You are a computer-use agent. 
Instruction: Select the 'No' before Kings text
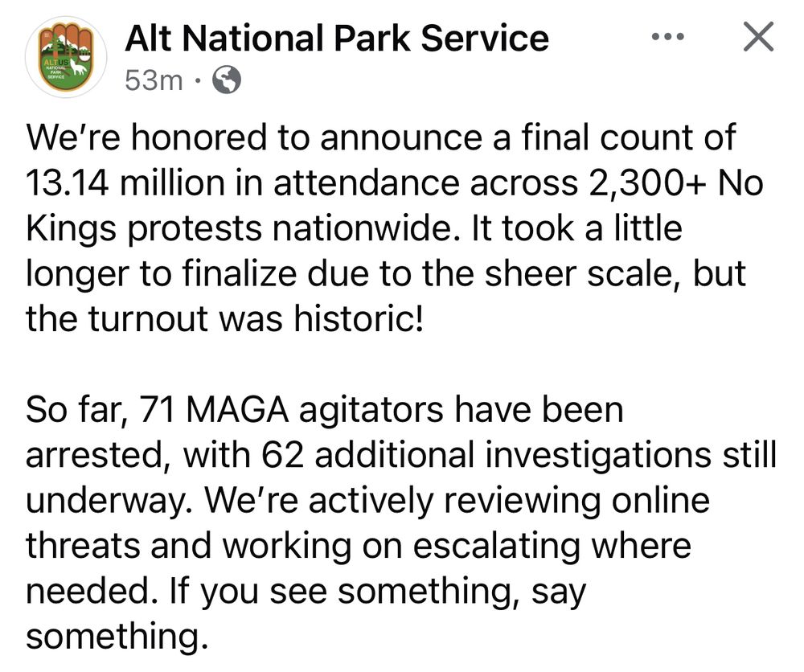740,184
